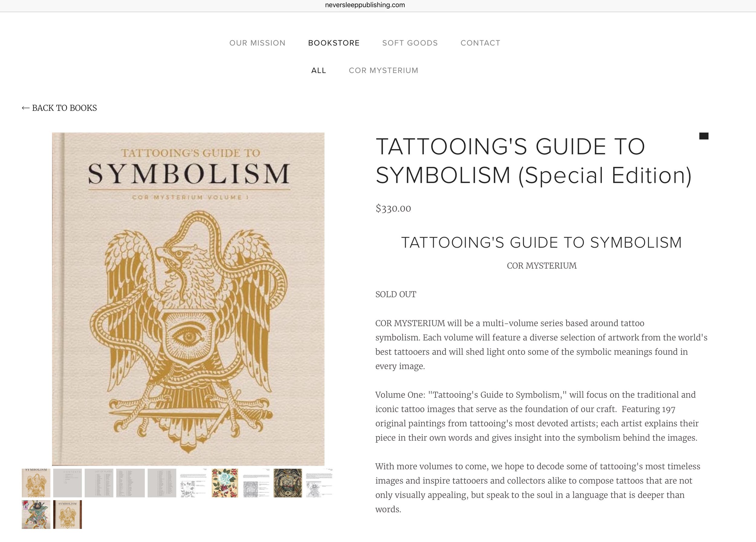Filter books by COR MYSTERIUM

(383, 71)
